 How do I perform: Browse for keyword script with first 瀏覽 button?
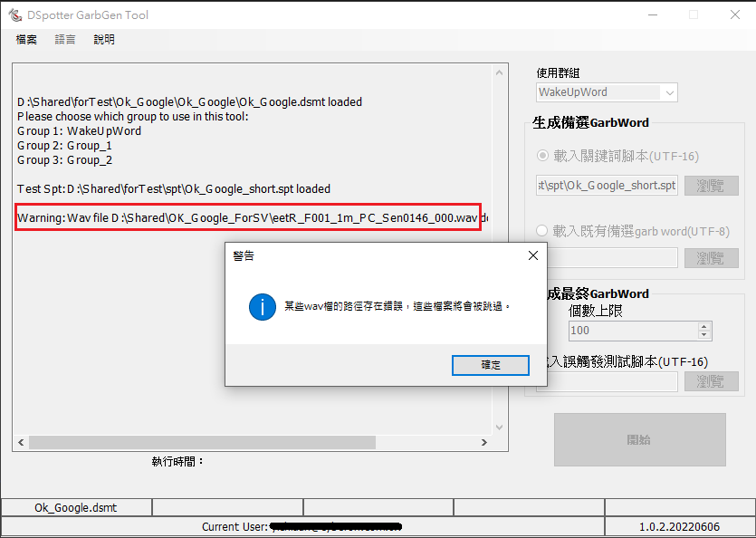[711, 186]
